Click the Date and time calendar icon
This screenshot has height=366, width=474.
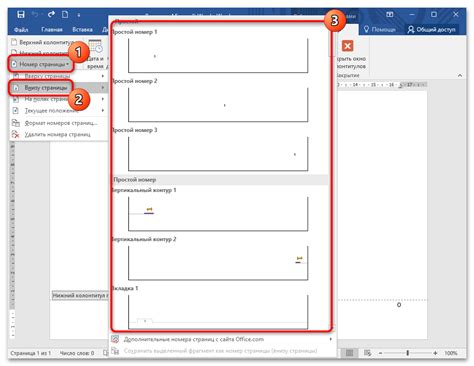click(95, 46)
